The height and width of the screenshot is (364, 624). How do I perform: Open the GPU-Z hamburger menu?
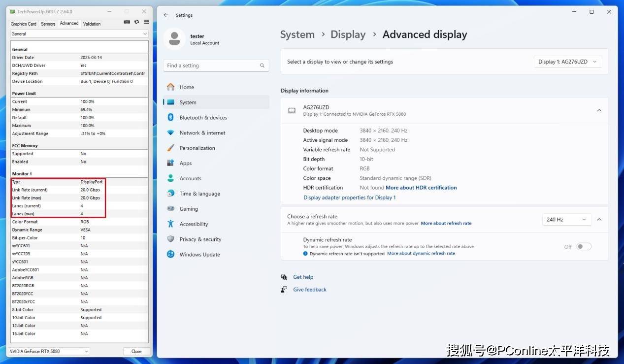click(x=146, y=22)
